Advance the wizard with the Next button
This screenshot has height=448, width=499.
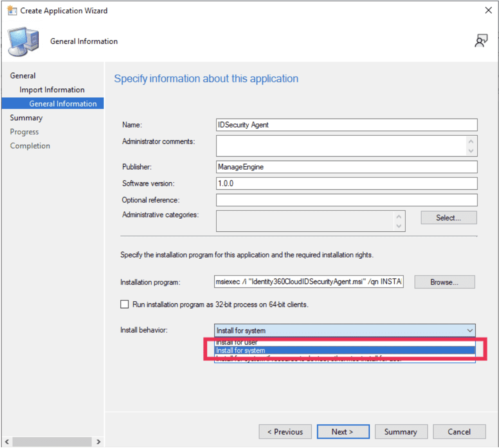coord(343,432)
